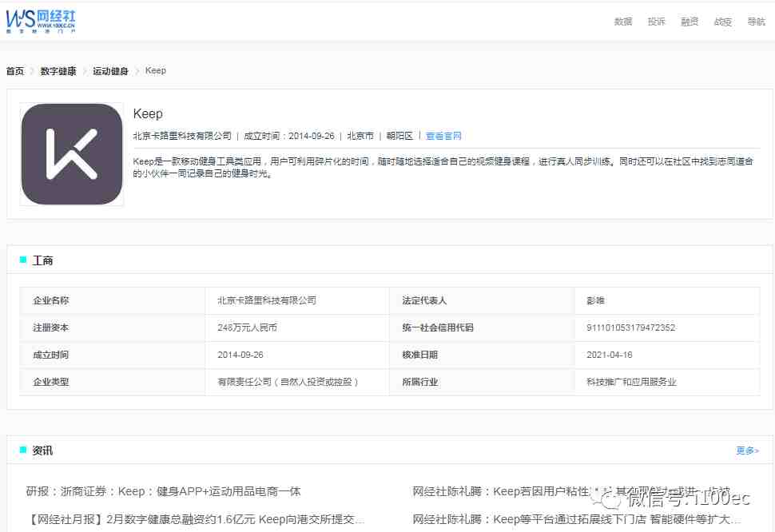Image resolution: width=775 pixels, height=532 pixels.
Task: Open 数字健康 breadcrumb link
Action: (58, 71)
